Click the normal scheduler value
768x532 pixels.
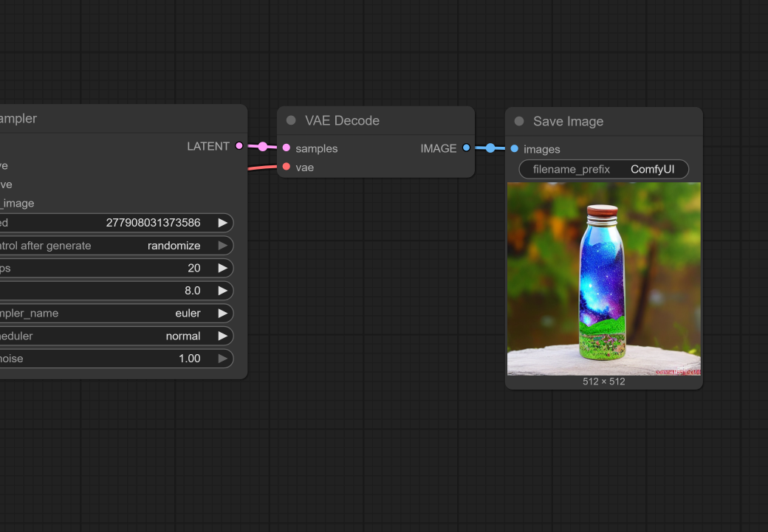tap(183, 336)
